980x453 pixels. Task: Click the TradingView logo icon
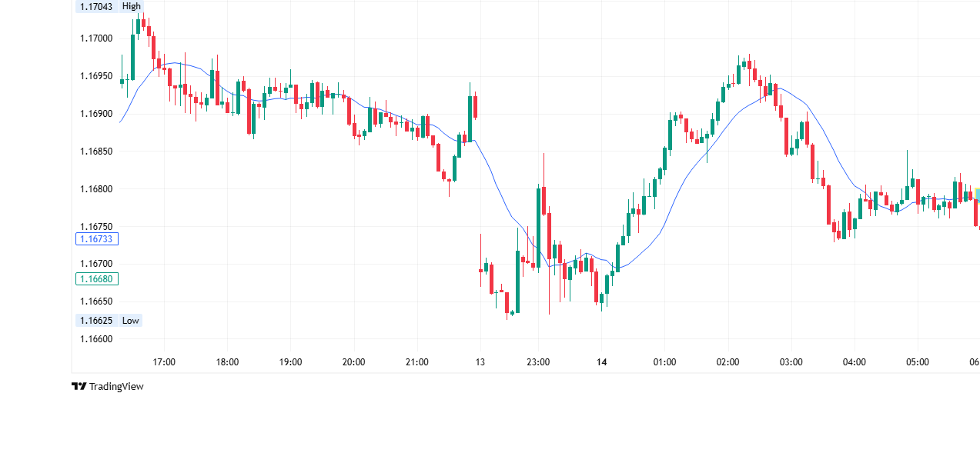point(79,387)
